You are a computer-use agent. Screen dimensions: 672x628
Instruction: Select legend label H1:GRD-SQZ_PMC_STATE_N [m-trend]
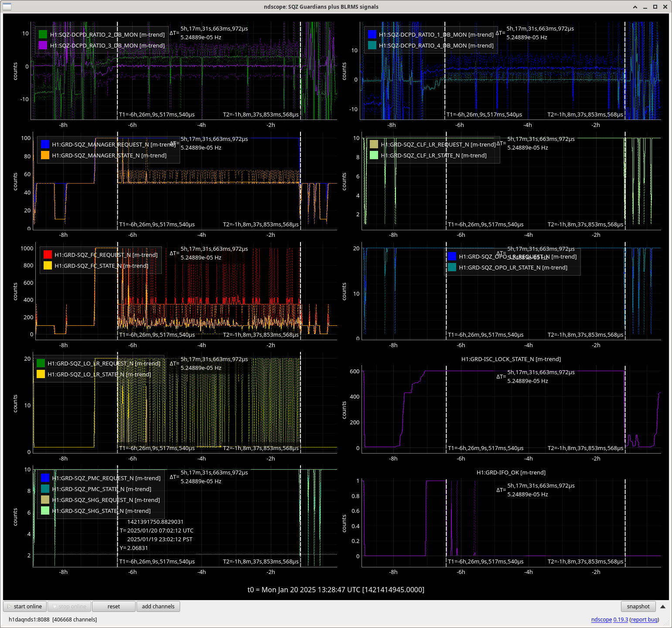102,489
